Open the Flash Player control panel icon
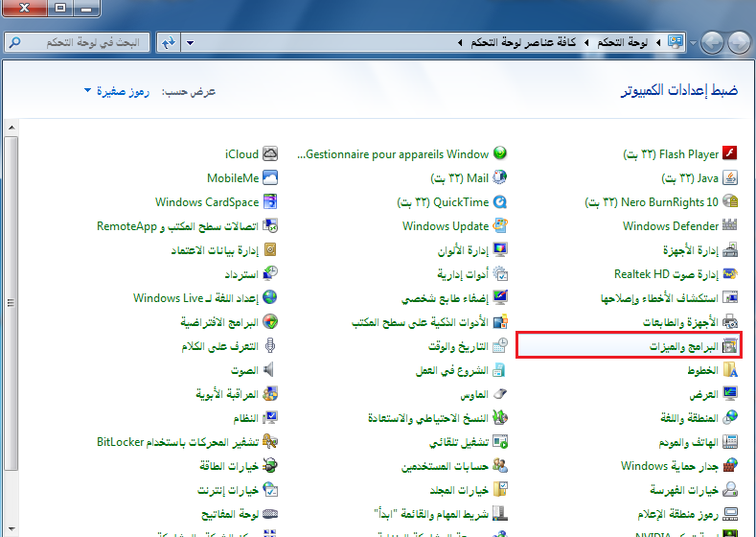Image resolution: width=756 pixels, height=537 pixels. [x=730, y=154]
